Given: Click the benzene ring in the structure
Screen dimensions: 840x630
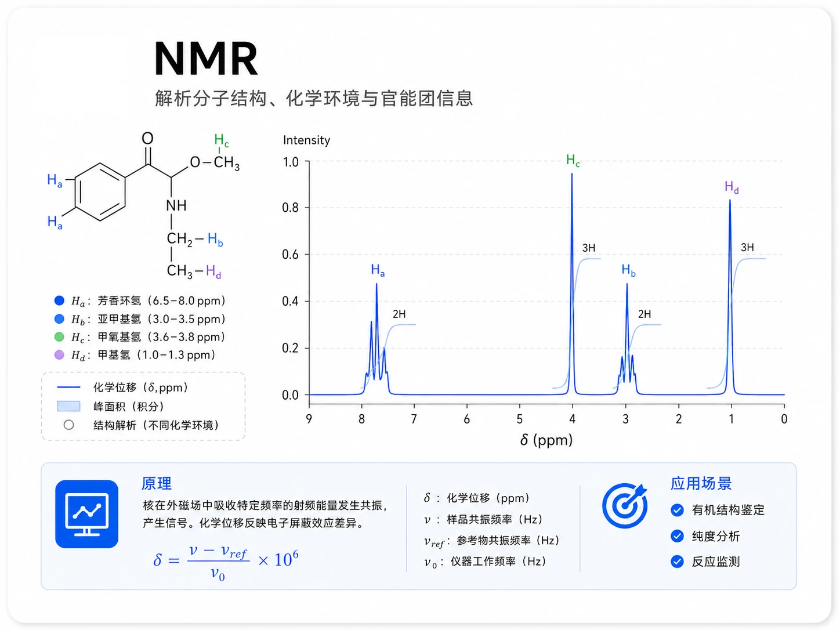Looking at the screenshot, I should click(100, 192).
